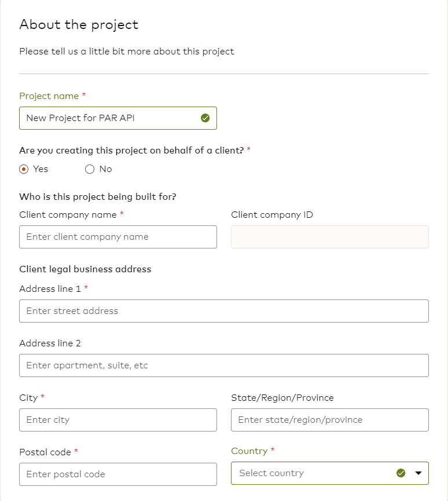Click the City input field
The image size is (448, 501).
[118, 420]
